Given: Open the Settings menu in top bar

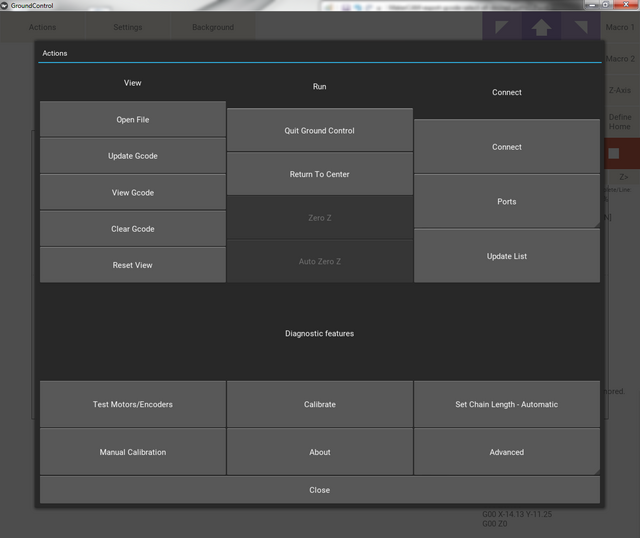Looking at the screenshot, I should click(127, 27).
